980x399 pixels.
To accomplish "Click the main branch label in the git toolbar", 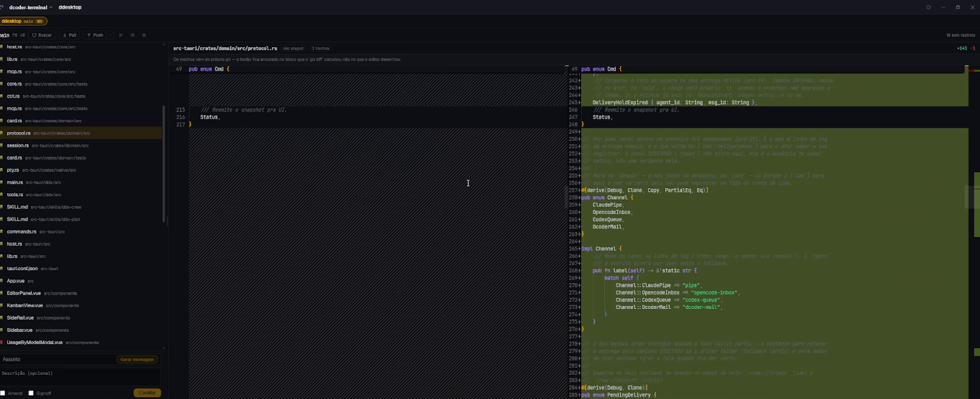I will pos(4,35).
